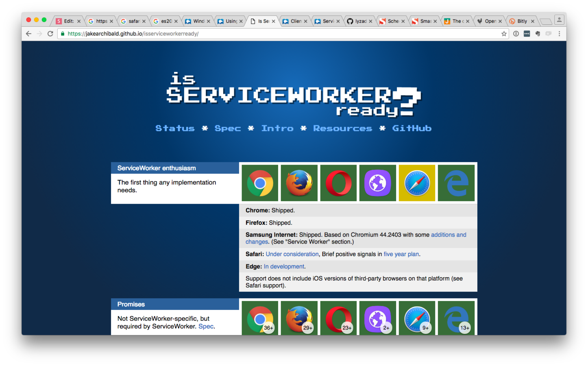Switch to the "Bitly" tab
This screenshot has height=366, width=588.
pos(522,21)
